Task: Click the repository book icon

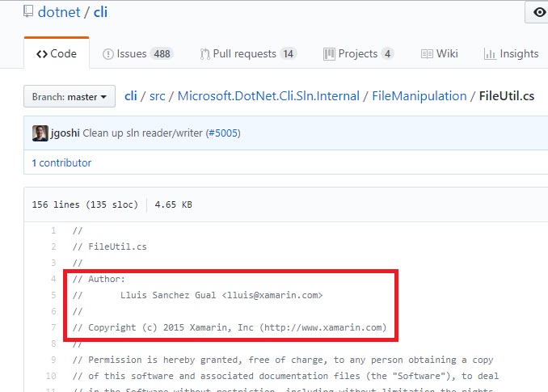Action: [x=29, y=13]
